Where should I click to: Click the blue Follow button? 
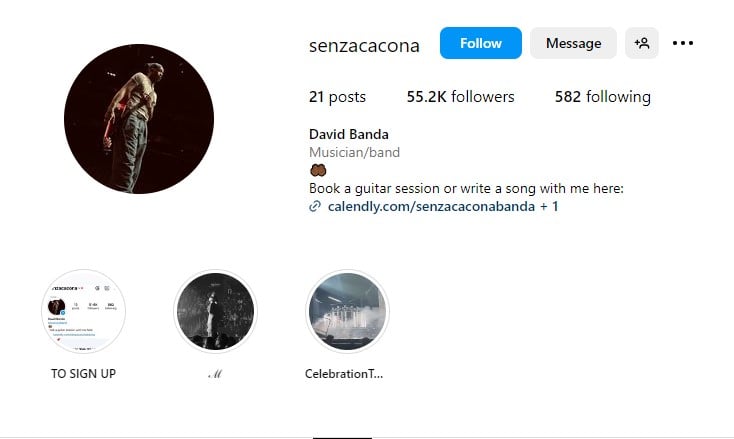(480, 43)
